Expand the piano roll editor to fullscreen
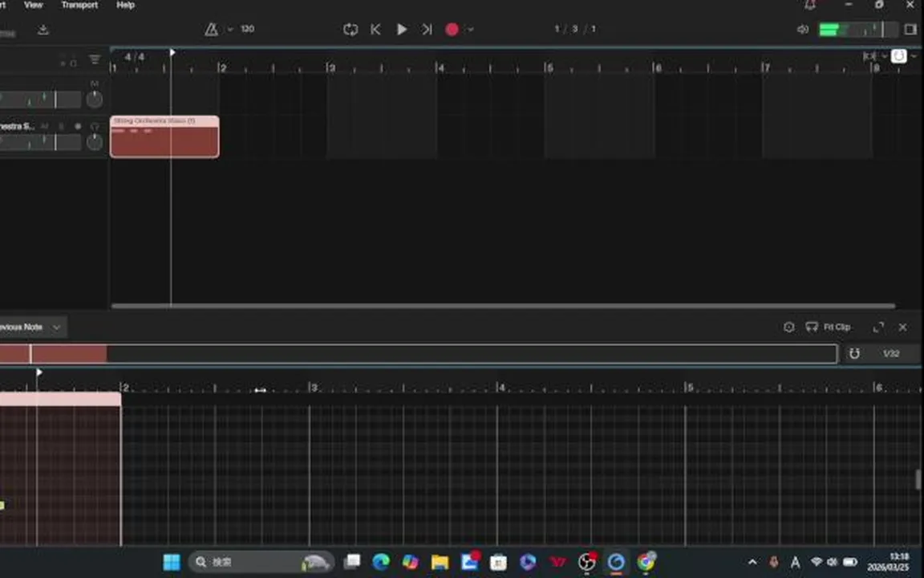 (x=878, y=327)
